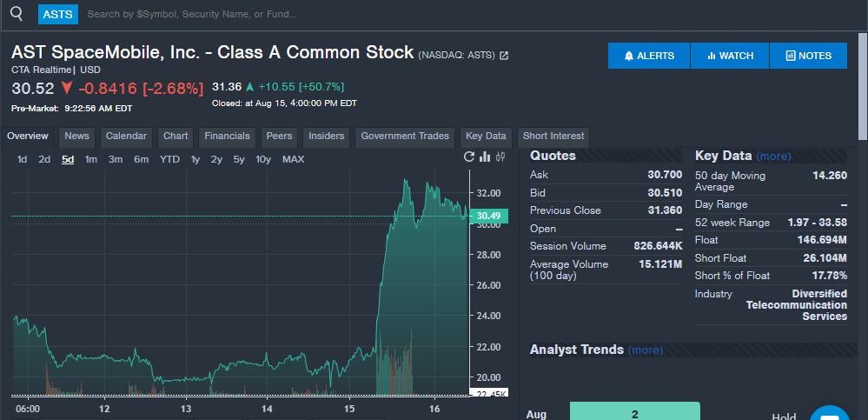Show Government Trades tab
The height and width of the screenshot is (420, 868).
(405, 137)
